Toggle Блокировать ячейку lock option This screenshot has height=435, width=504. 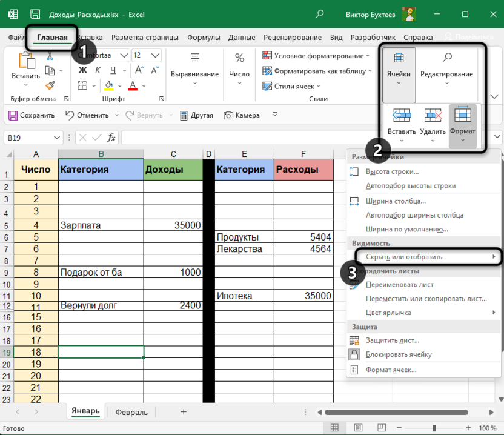coord(399,354)
